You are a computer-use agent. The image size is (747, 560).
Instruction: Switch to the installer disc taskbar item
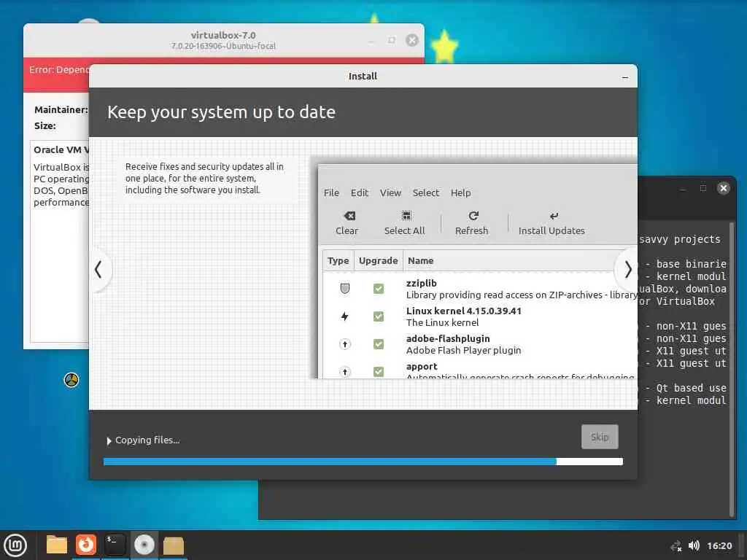(x=144, y=545)
